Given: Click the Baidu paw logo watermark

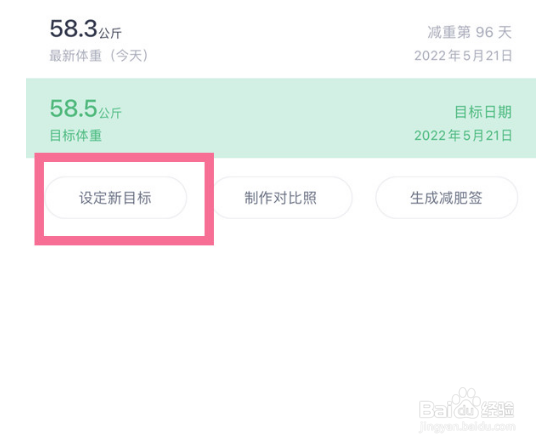Looking at the screenshot, I should (x=466, y=403).
